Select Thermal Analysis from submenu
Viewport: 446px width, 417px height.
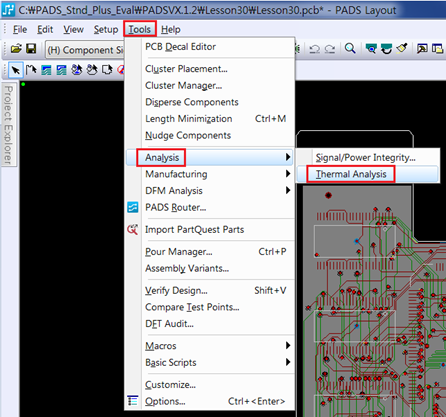click(351, 174)
